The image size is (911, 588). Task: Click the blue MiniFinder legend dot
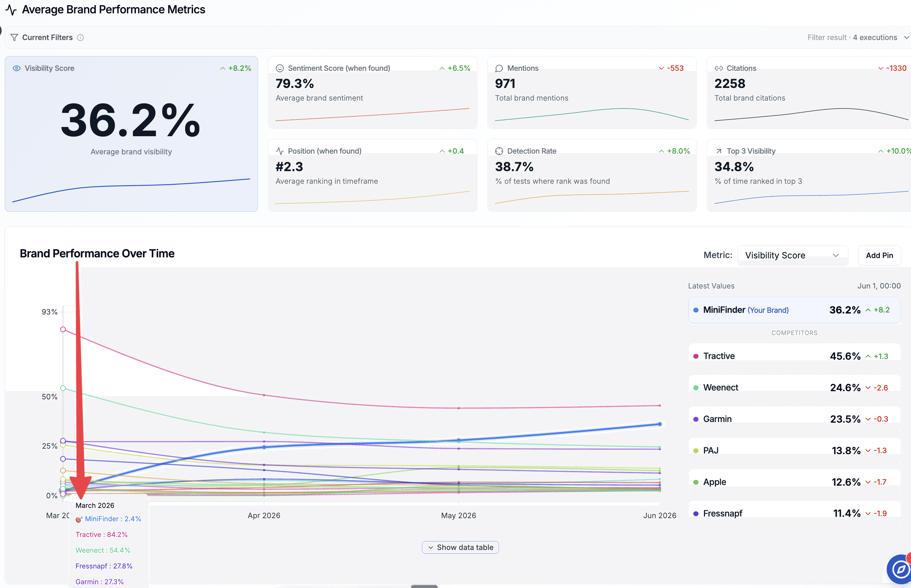click(696, 310)
